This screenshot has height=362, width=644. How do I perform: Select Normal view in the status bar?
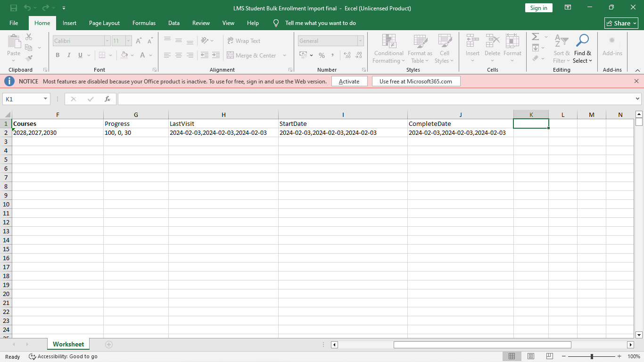point(512,356)
